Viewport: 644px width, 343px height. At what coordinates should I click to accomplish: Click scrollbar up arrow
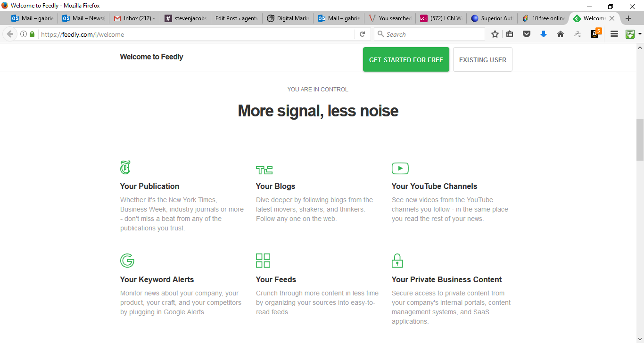(640, 48)
